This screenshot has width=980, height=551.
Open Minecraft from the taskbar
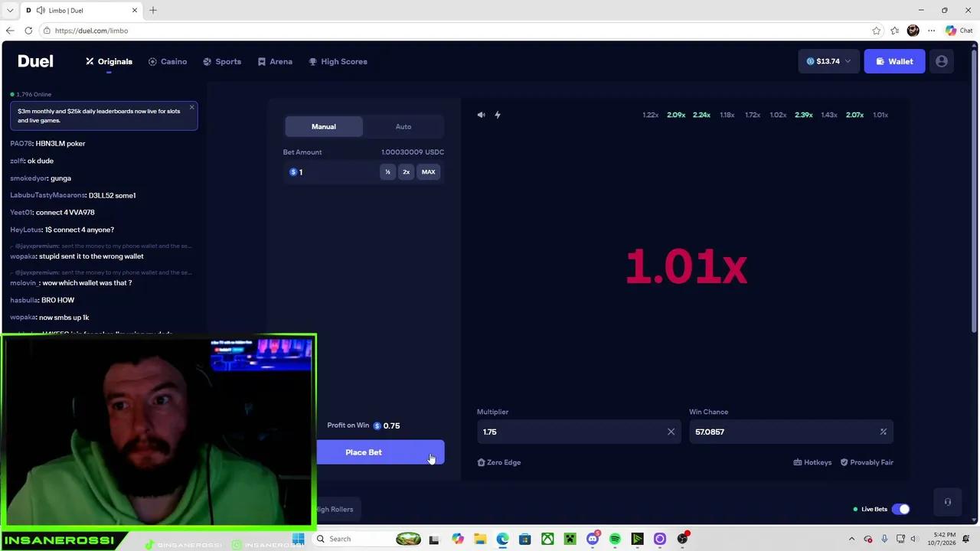(x=570, y=539)
